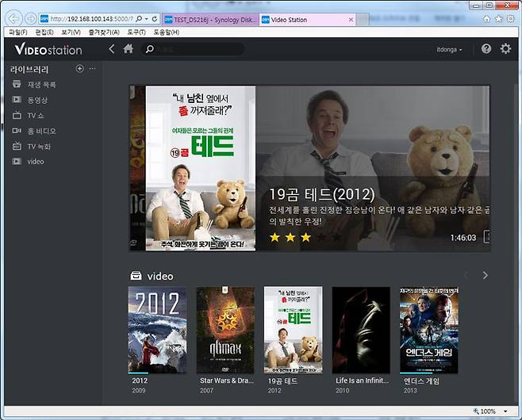Close the Video Station tab
522x420 pixels.
351,20
